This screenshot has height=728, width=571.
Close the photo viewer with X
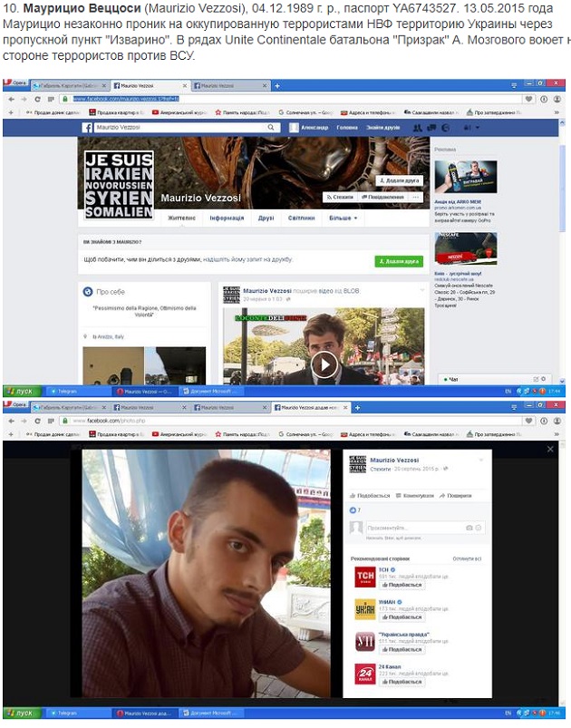(x=549, y=449)
